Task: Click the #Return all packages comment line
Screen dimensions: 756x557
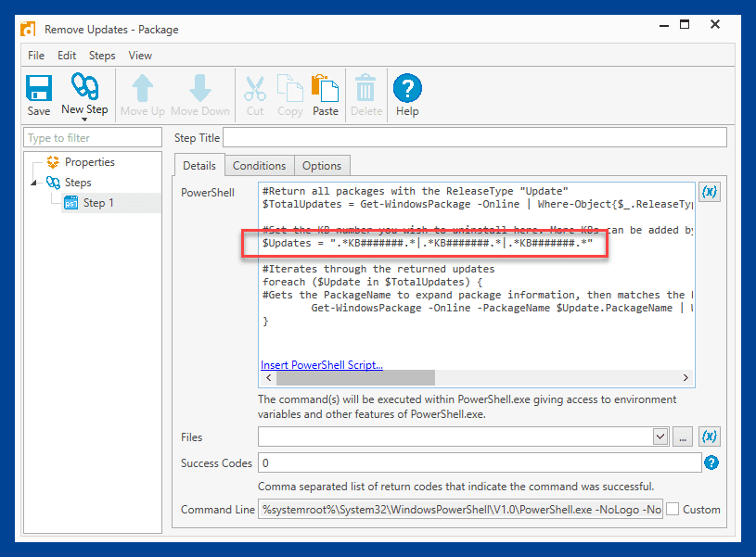Action: click(x=416, y=191)
